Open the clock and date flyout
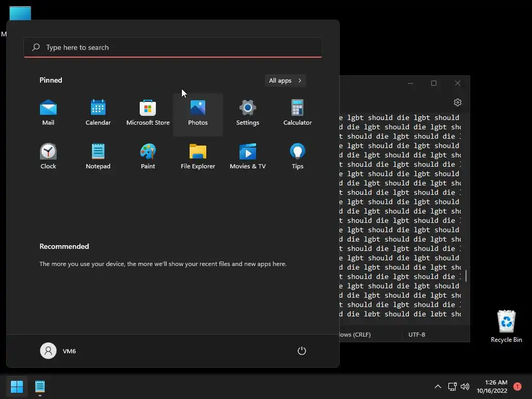 click(492, 387)
